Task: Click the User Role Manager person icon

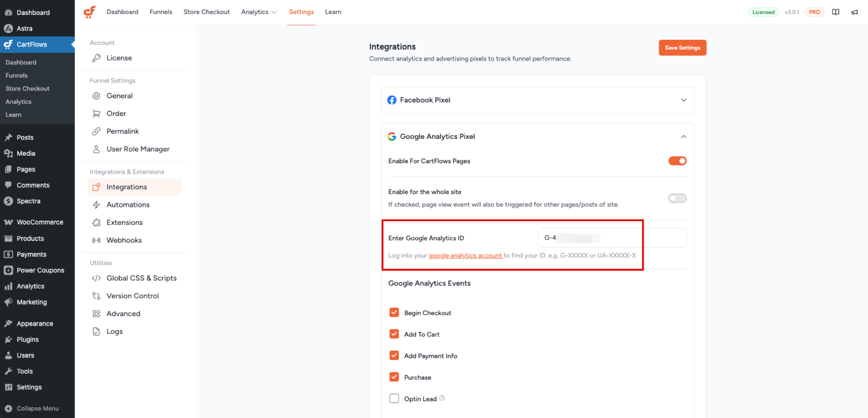Action: point(96,149)
